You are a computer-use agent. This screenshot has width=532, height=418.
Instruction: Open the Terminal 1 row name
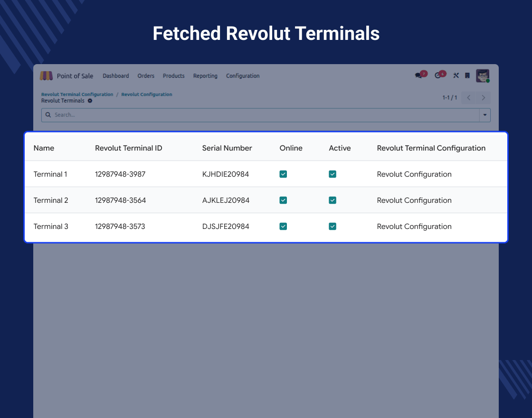point(50,174)
